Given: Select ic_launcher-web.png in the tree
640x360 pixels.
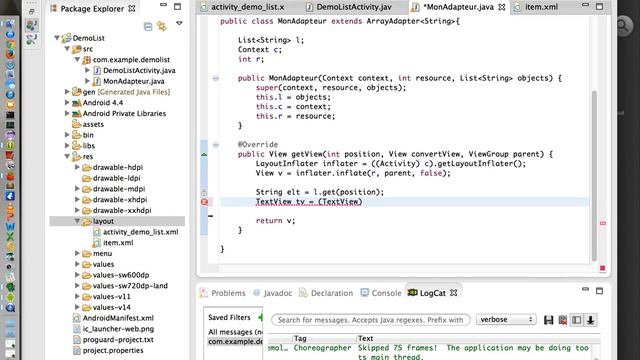Looking at the screenshot, I should (x=118, y=329).
